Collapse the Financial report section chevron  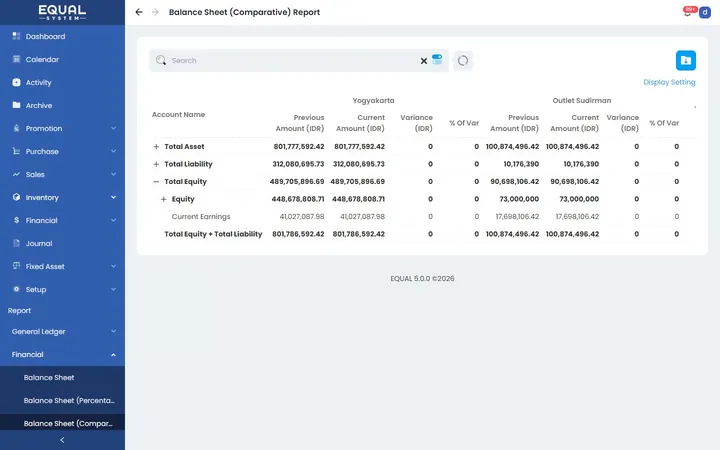(113, 354)
